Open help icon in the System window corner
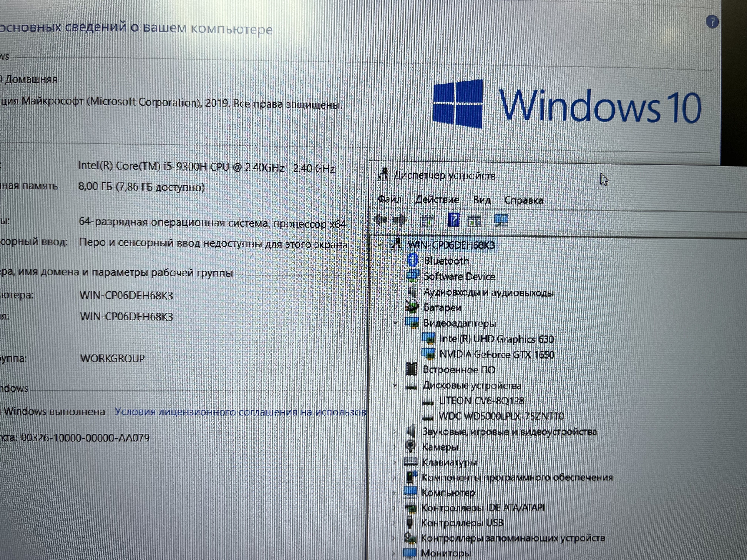This screenshot has height=560, width=747. click(712, 22)
